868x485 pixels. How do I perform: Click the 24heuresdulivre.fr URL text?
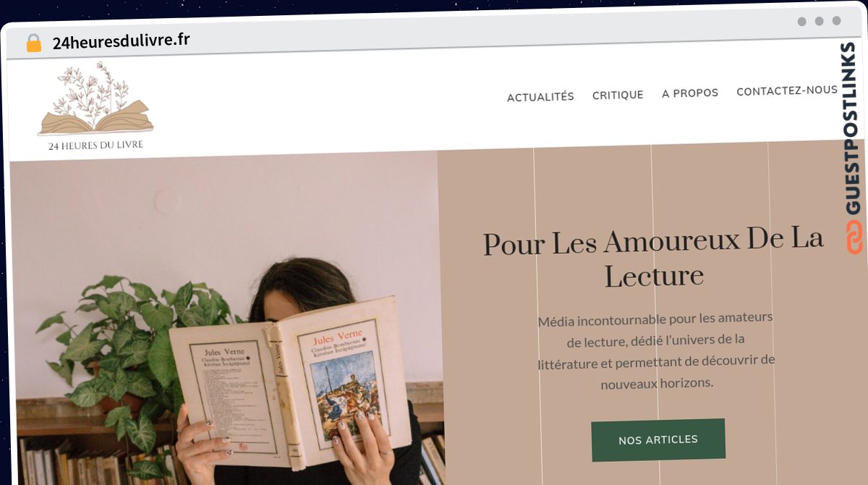click(122, 41)
